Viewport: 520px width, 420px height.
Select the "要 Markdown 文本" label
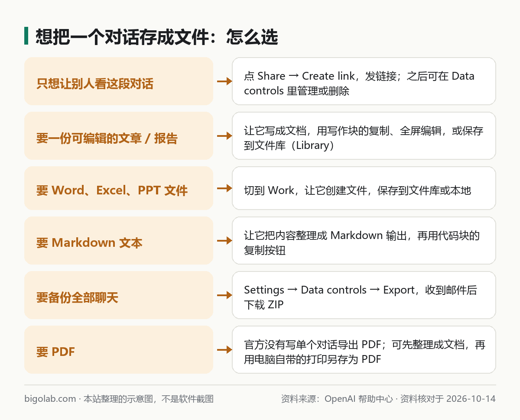pyautogui.click(x=89, y=243)
